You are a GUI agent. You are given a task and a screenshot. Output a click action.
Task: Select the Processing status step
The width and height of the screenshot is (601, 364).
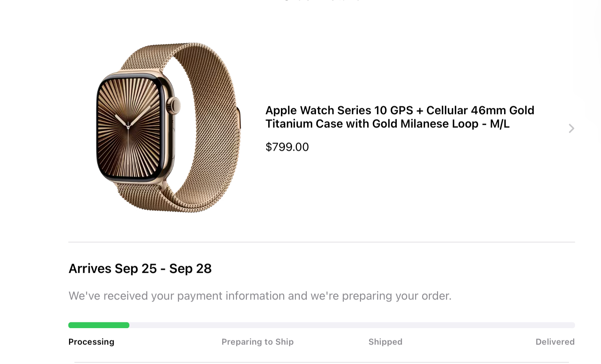pyautogui.click(x=91, y=342)
